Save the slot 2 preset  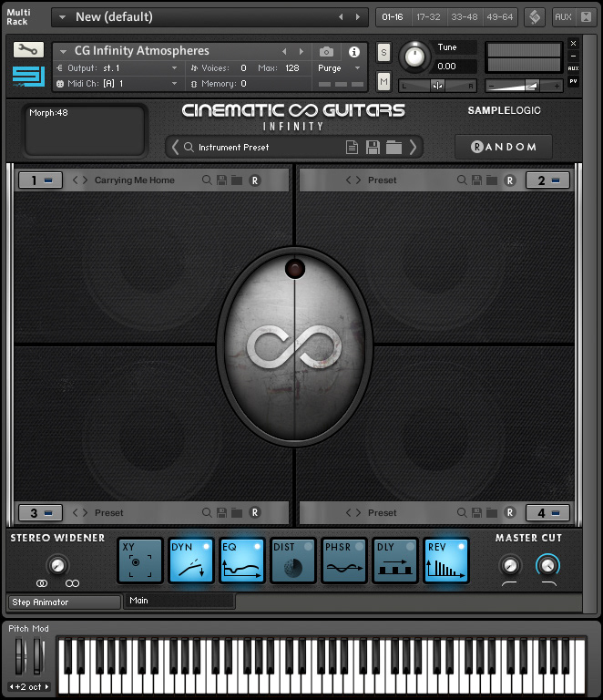tap(476, 180)
